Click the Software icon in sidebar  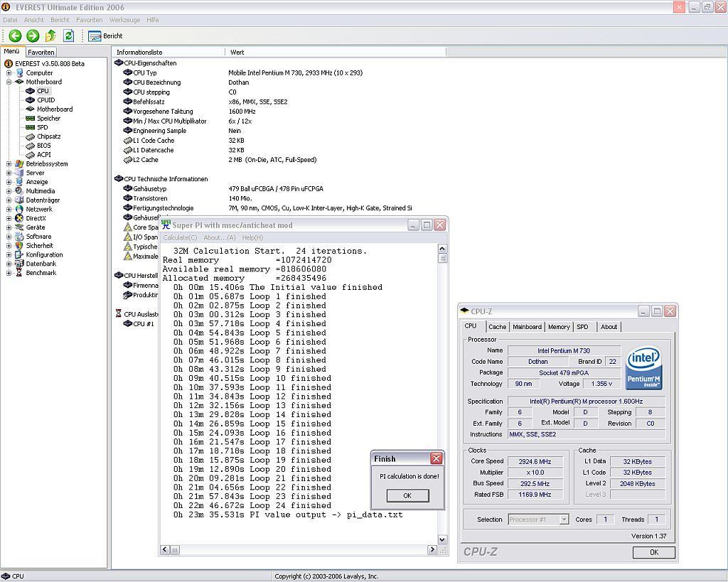click(19, 236)
